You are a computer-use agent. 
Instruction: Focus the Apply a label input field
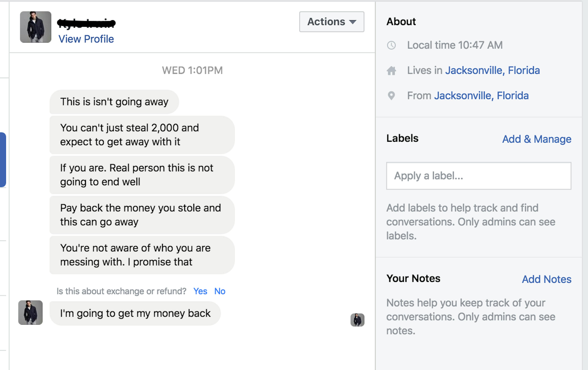[479, 176]
